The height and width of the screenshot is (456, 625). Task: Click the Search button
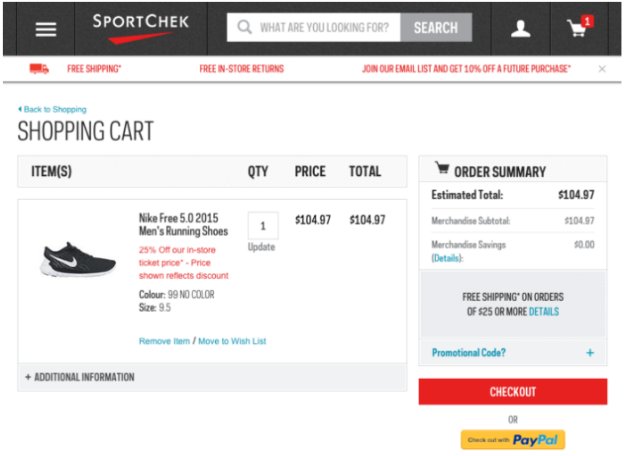pos(436,28)
